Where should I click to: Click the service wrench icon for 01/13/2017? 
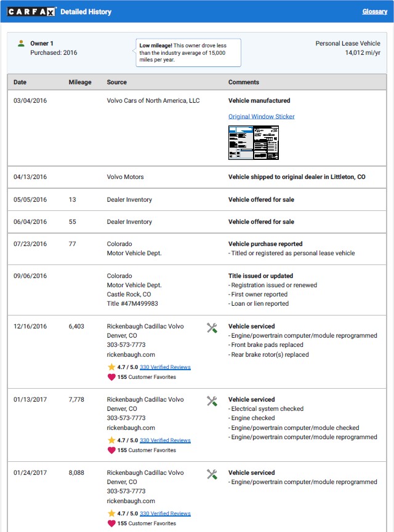pyautogui.click(x=212, y=401)
